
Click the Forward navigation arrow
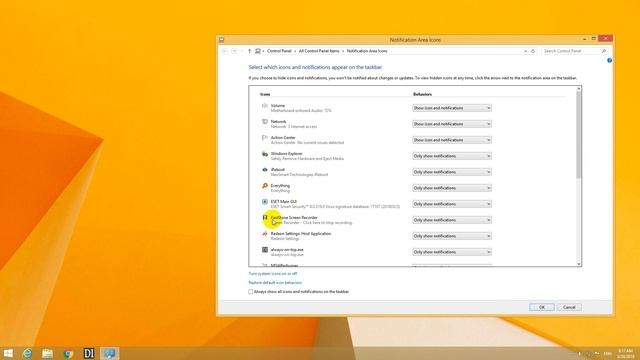coord(234,51)
